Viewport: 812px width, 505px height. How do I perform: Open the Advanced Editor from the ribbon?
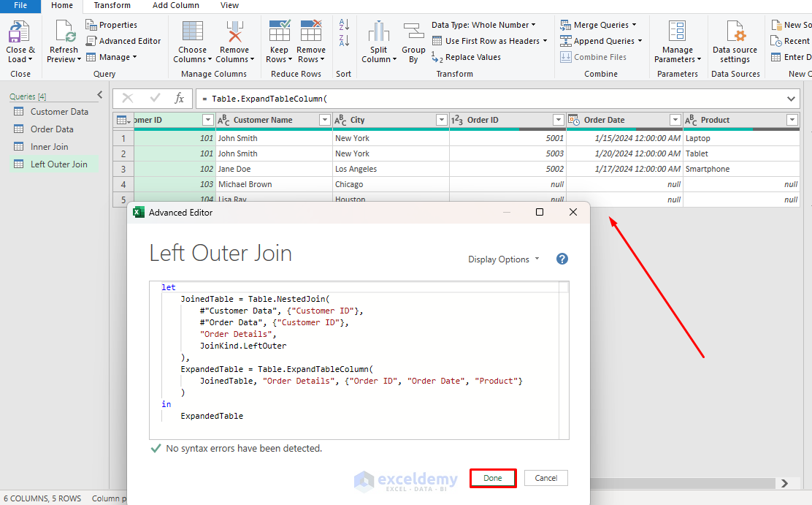point(123,41)
